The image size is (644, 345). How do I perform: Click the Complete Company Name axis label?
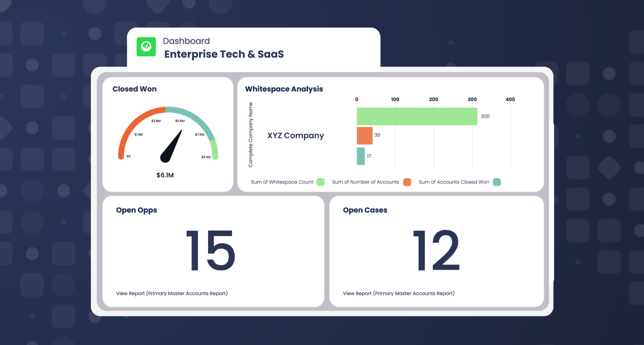coord(251,135)
